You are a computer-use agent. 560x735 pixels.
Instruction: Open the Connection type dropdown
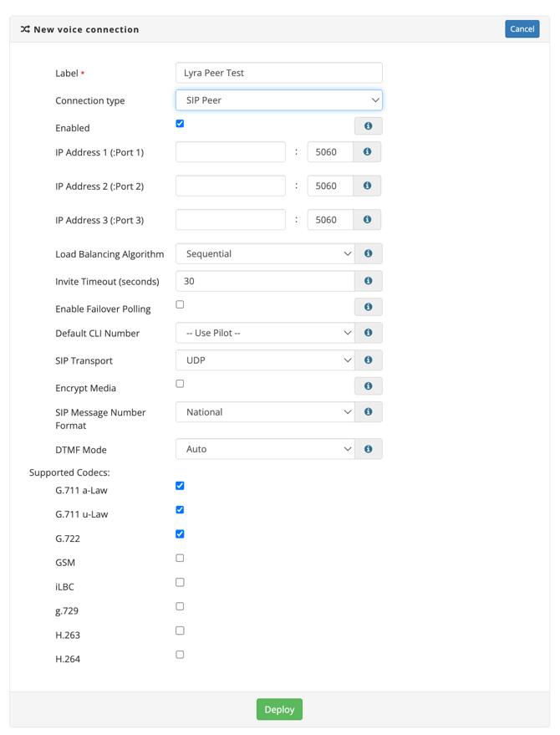pos(278,100)
